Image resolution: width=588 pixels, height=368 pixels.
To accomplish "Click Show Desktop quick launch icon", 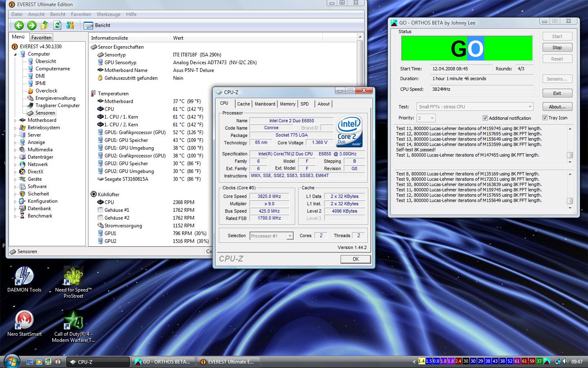I will point(29,362).
